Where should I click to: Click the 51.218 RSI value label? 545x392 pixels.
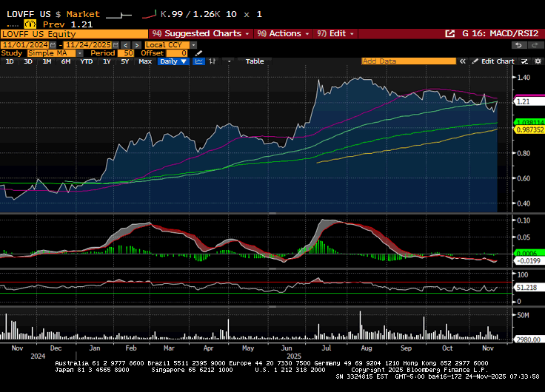pyautogui.click(x=527, y=288)
